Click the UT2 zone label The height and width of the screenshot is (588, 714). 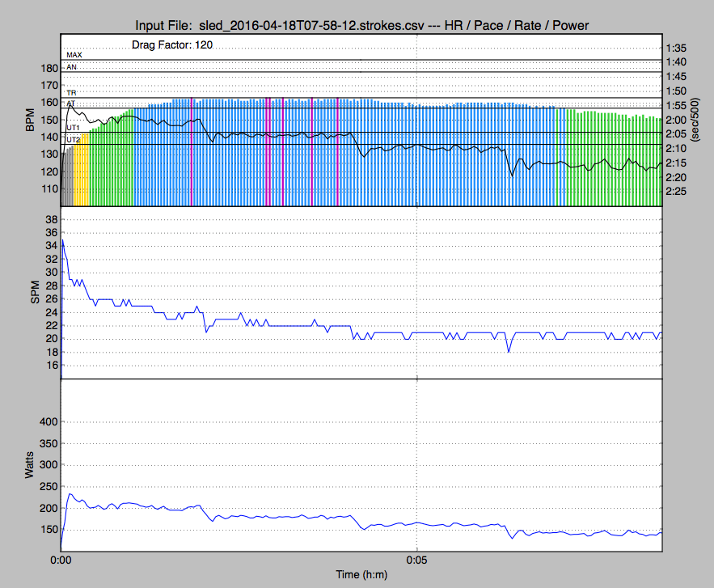coord(73,140)
